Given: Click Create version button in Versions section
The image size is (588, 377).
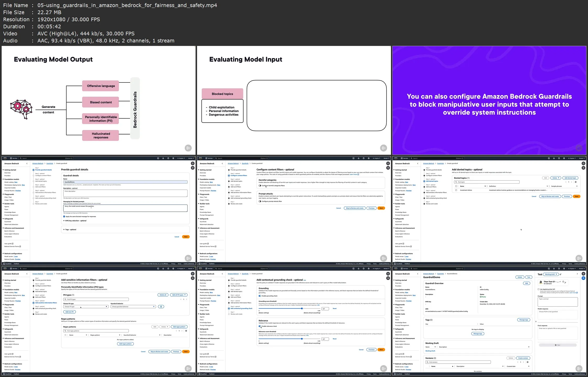Looking at the screenshot, I should [x=523, y=358].
